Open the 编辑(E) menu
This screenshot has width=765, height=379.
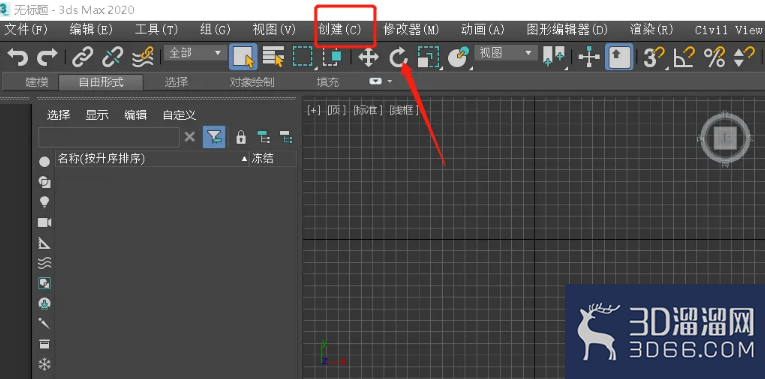91,30
